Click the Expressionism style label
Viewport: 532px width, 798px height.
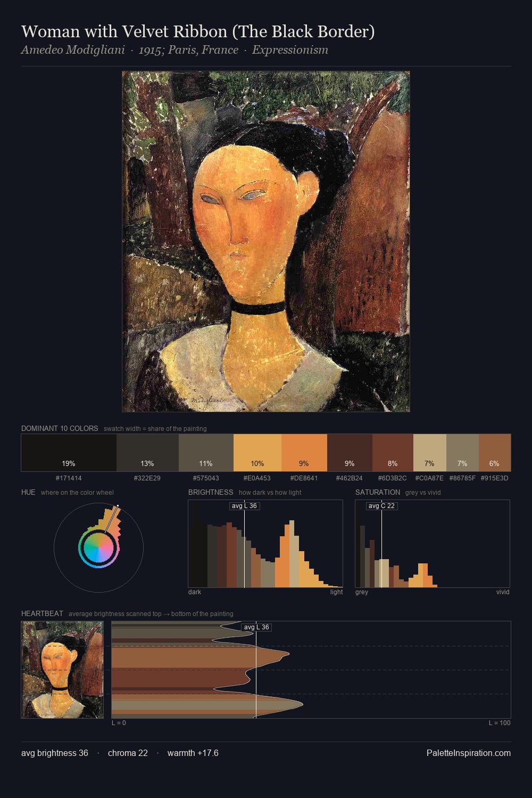290,50
